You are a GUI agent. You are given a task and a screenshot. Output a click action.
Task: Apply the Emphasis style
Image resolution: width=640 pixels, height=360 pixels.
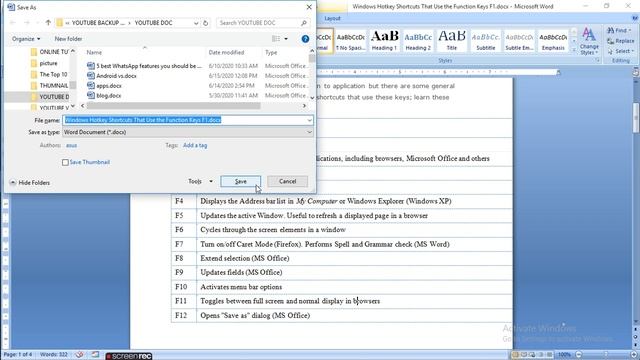[x=553, y=40]
